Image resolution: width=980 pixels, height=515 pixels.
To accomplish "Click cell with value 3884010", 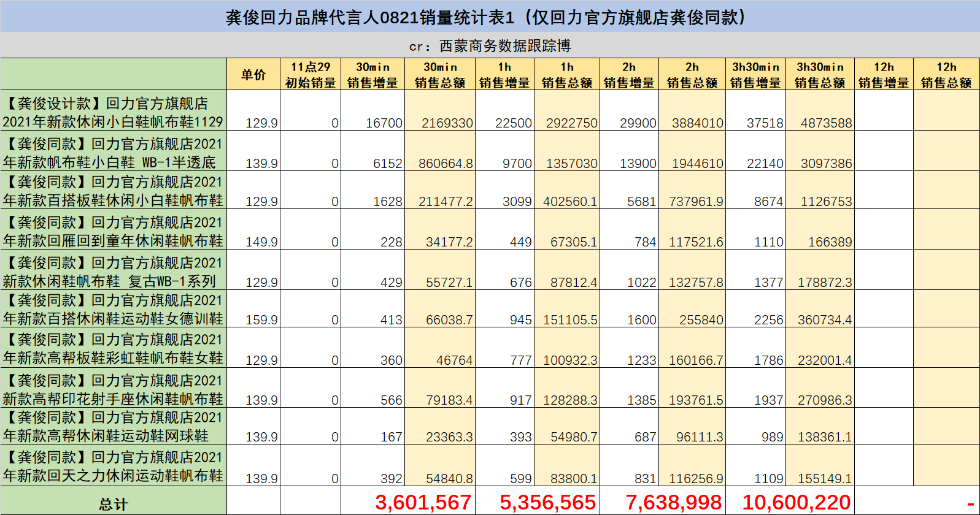I will tap(692, 110).
